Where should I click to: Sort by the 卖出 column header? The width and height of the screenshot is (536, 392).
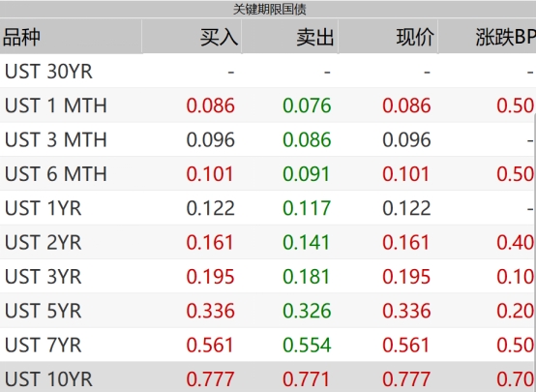290,37
